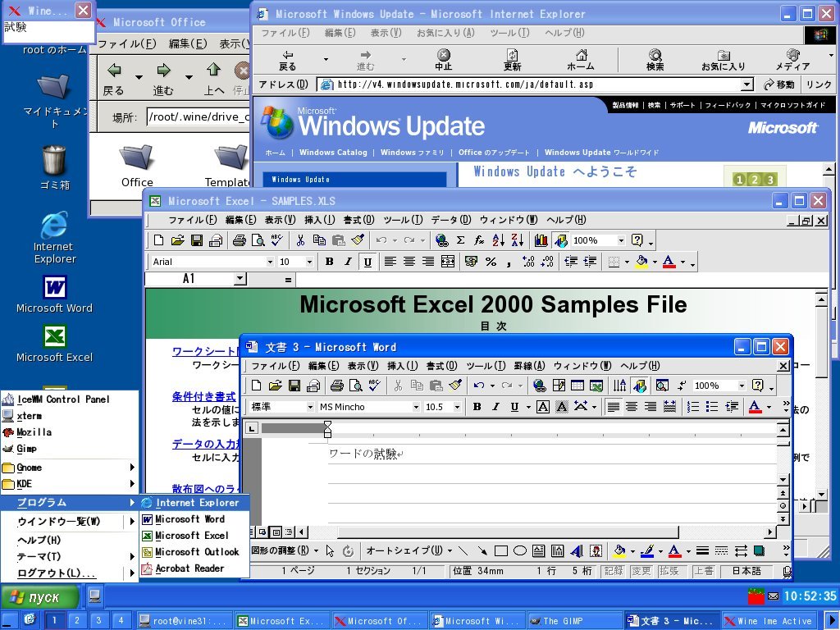840x630 pixels.
Task: Click Word's print preview icon
Action: coord(356,386)
